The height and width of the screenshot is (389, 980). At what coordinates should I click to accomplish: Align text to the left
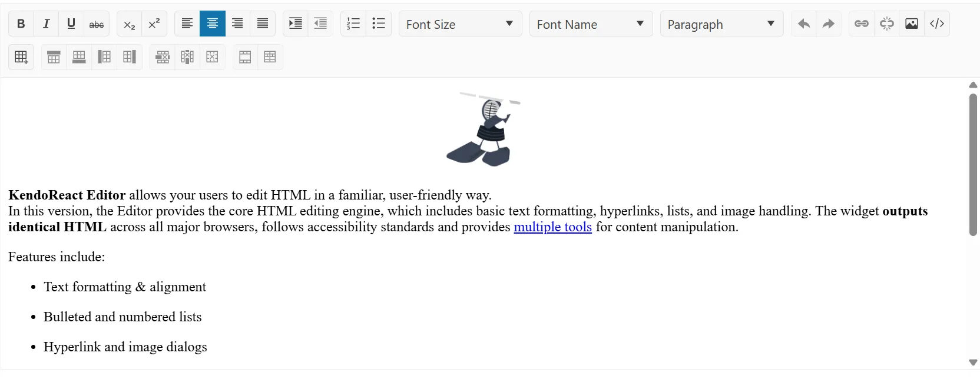(187, 24)
